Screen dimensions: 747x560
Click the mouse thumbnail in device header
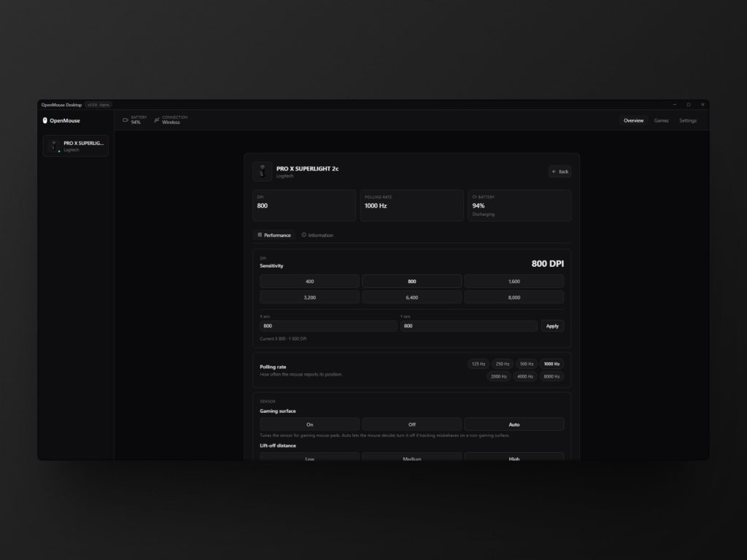tap(262, 171)
